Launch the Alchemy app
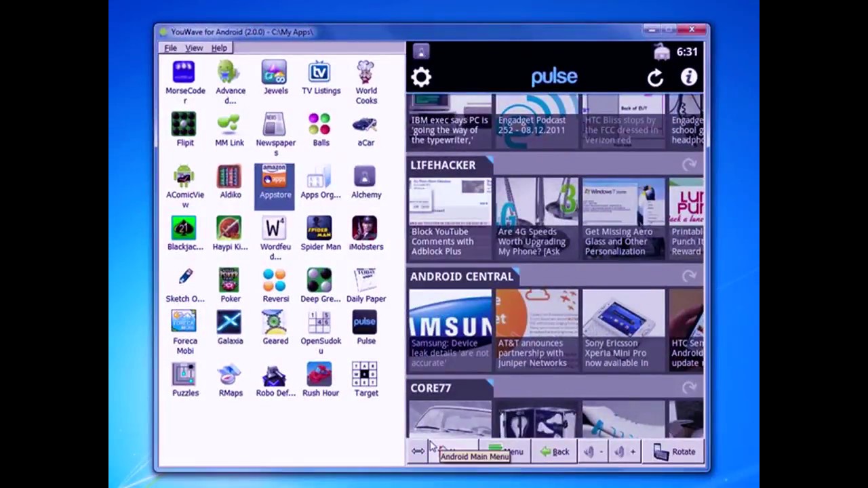This screenshot has height=488, width=868. pyautogui.click(x=365, y=177)
